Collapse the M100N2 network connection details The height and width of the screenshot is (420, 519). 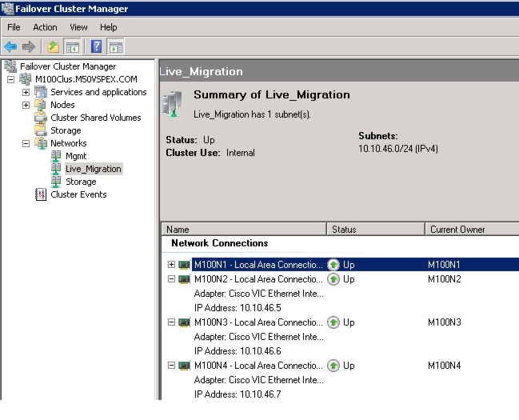click(x=171, y=279)
